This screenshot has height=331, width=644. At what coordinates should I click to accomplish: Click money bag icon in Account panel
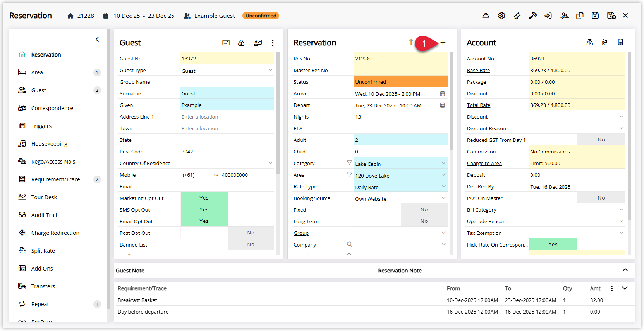(590, 42)
